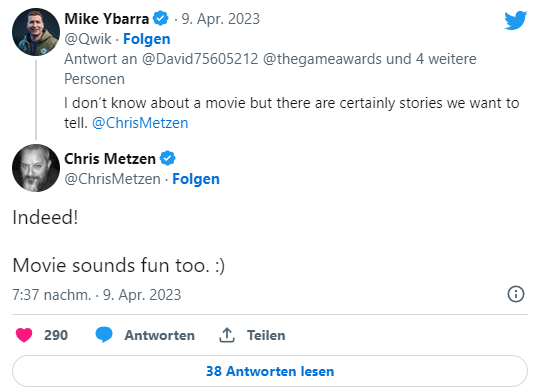Open the 38 Antworten lesen button

[270, 371]
